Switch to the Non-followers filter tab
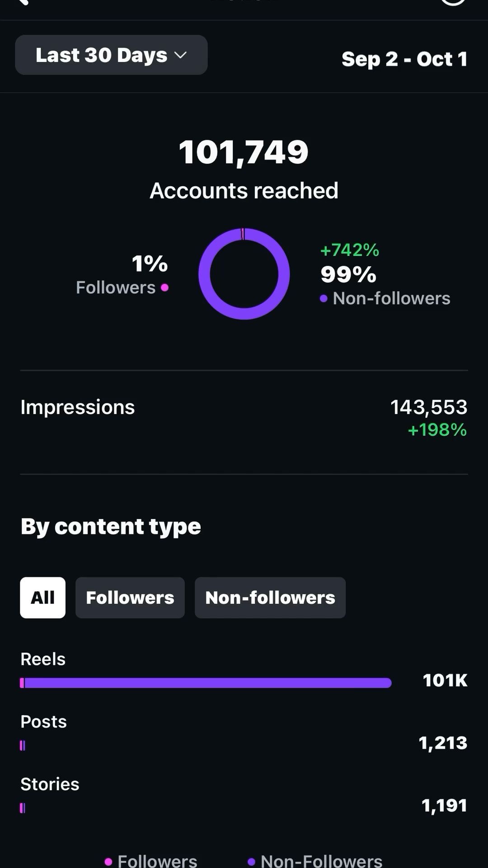488x868 pixels. coord(270,598)
